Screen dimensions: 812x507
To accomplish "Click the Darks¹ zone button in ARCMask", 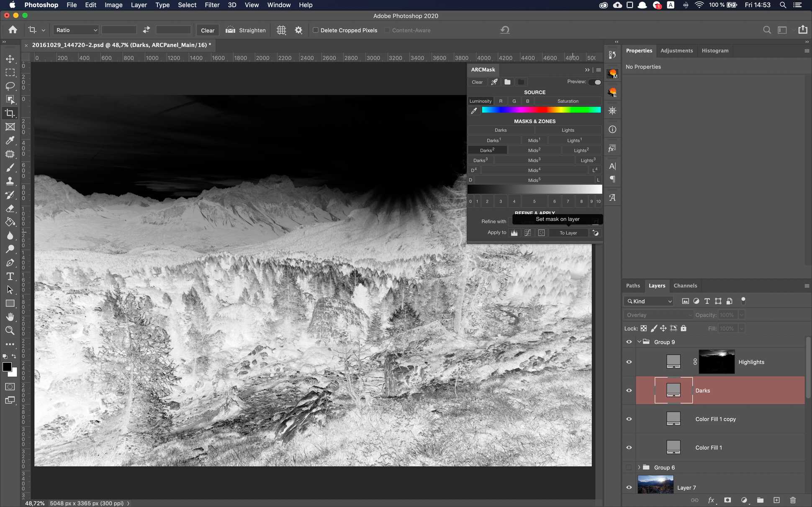I will tap(493, 140).
